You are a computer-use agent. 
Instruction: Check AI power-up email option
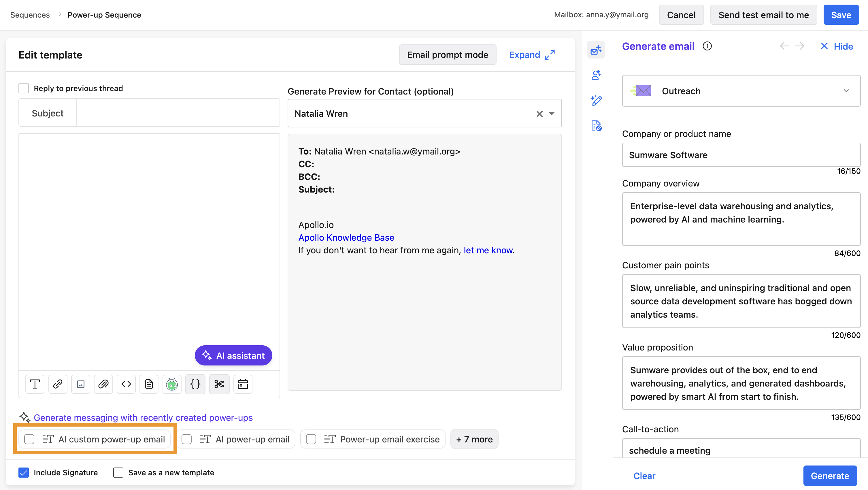(x=187, y=439)
